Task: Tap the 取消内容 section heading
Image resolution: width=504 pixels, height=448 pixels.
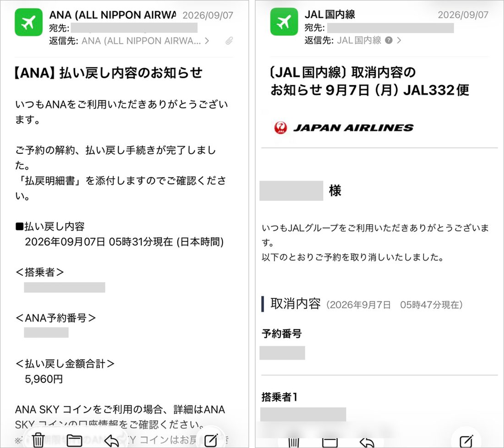Action: coord(296,304)
